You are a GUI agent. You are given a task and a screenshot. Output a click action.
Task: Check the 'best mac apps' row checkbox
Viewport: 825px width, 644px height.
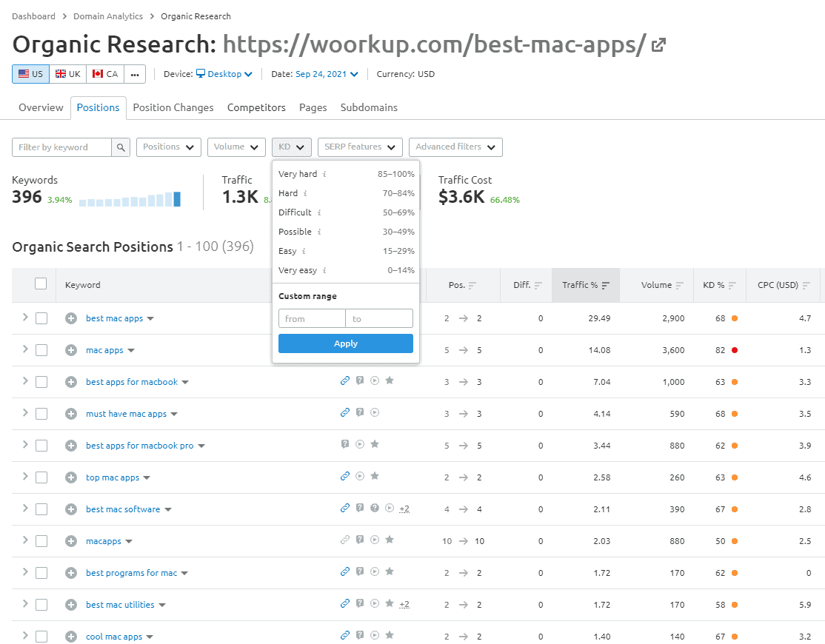pyautogui.click(x=41, y=318)
